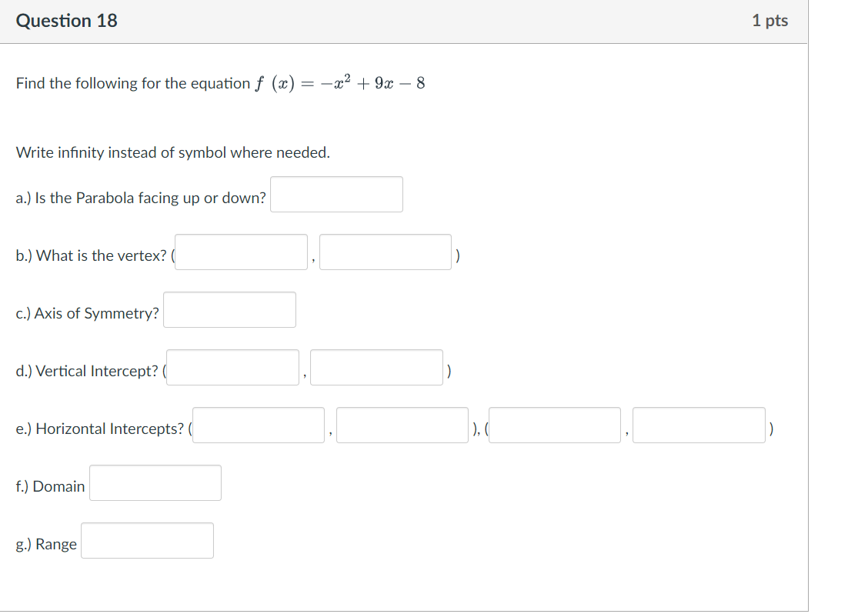Click the label for part a

click(141, 198)
